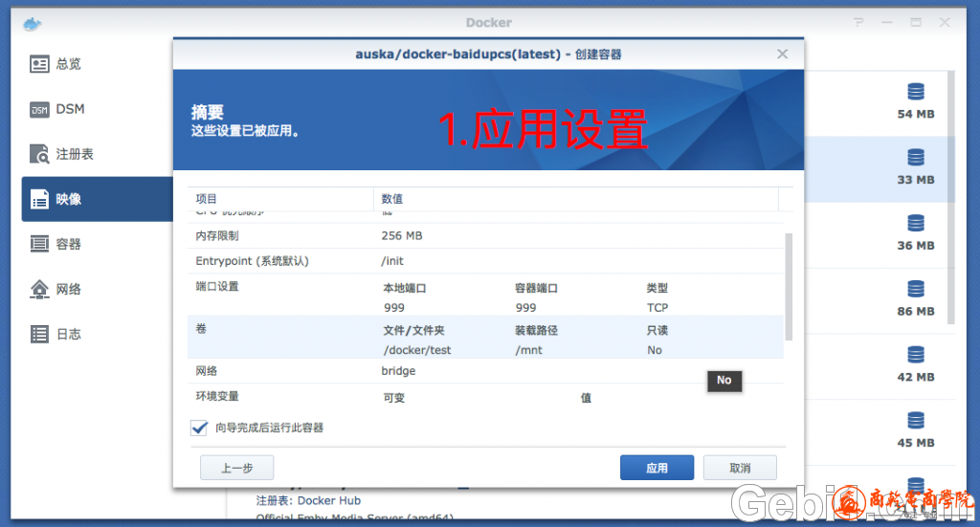Select the 网络 bridge row
This screenshot has width=980, height=527.
coord(485,371)
